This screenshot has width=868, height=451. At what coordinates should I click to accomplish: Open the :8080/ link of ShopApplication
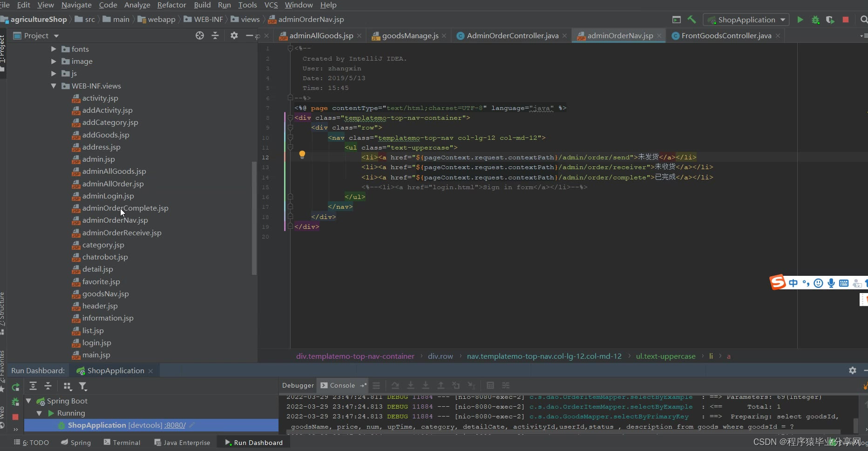point(175,425)
